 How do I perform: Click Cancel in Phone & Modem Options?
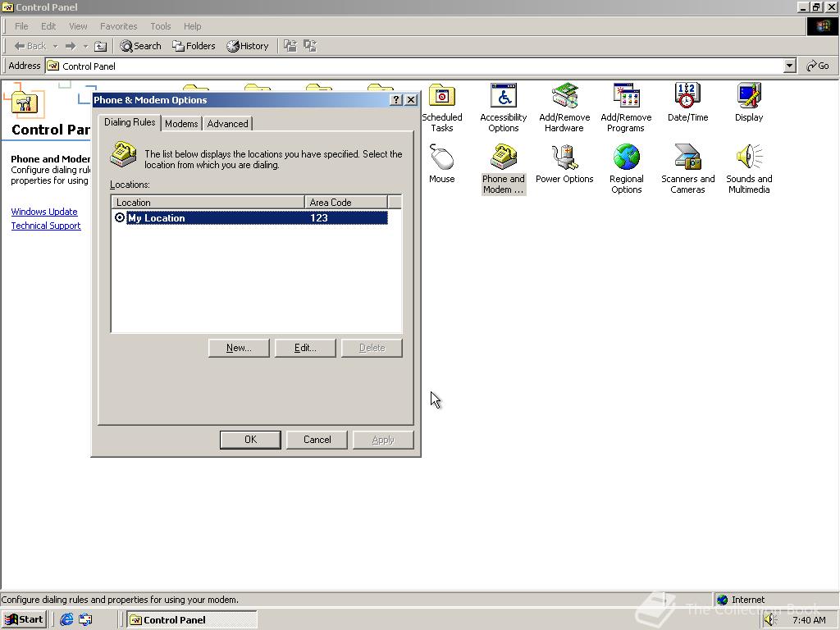point(317,440)
